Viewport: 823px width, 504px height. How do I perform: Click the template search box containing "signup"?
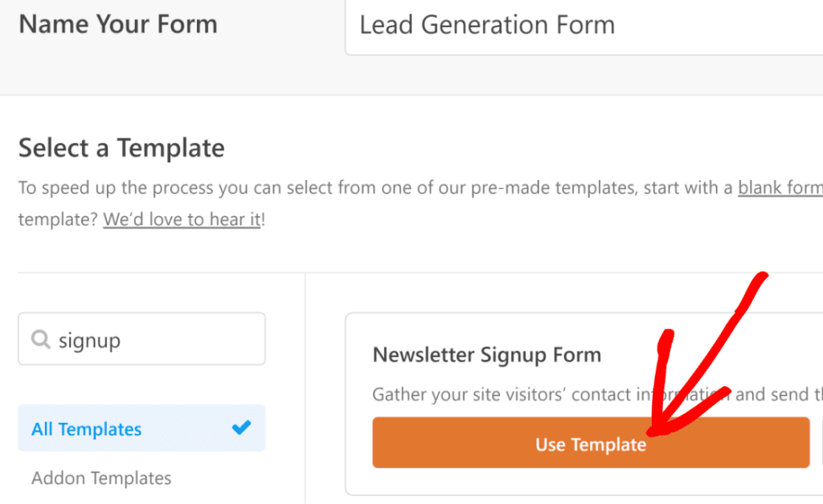point(153,340)
